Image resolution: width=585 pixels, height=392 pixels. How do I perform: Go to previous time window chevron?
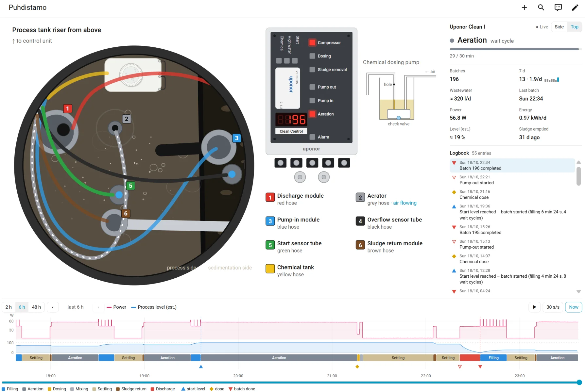point(53,307)
